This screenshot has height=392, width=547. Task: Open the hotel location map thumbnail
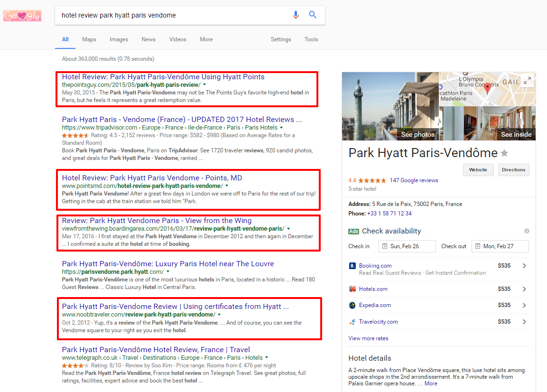tap(487, 89)
